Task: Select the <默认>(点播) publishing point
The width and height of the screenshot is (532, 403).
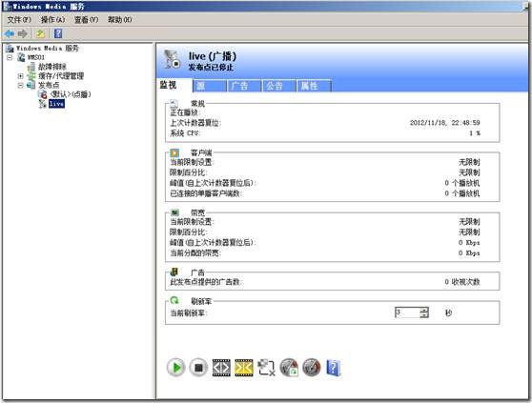Action: pos(71,94)
